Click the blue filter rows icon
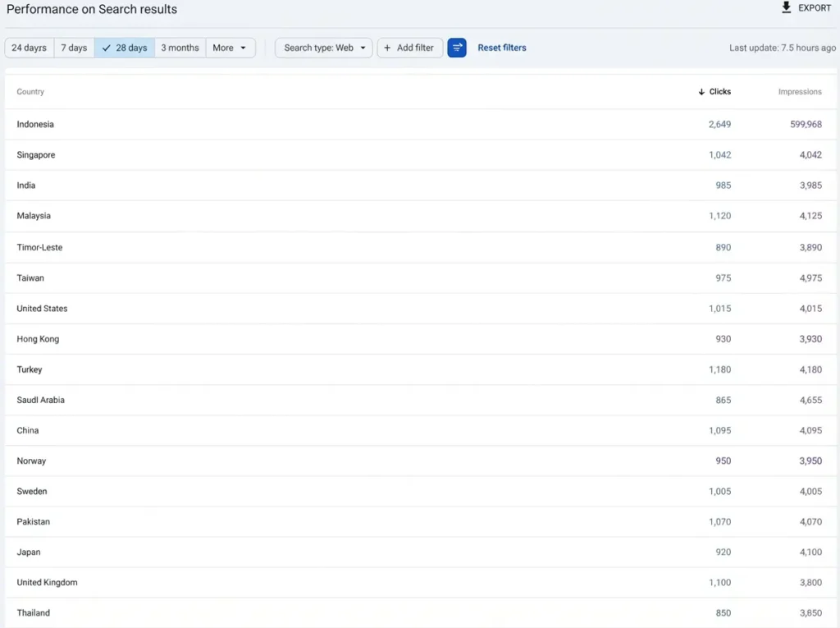Viewport: 840px width, 628px height. click(x=456, y=48)
